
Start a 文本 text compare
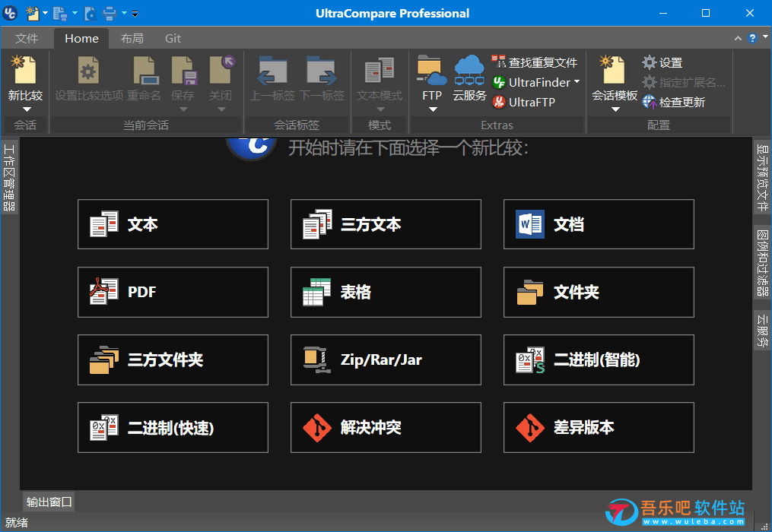173,224
